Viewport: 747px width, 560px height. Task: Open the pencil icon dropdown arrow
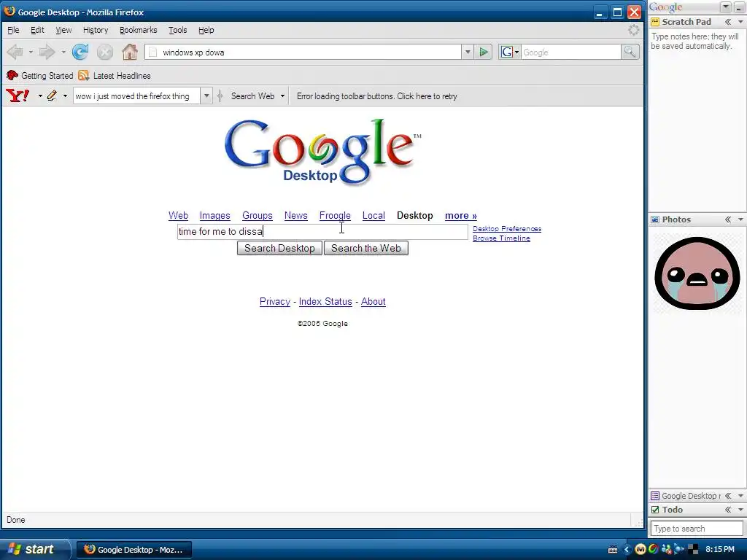[x=65, y=96]
